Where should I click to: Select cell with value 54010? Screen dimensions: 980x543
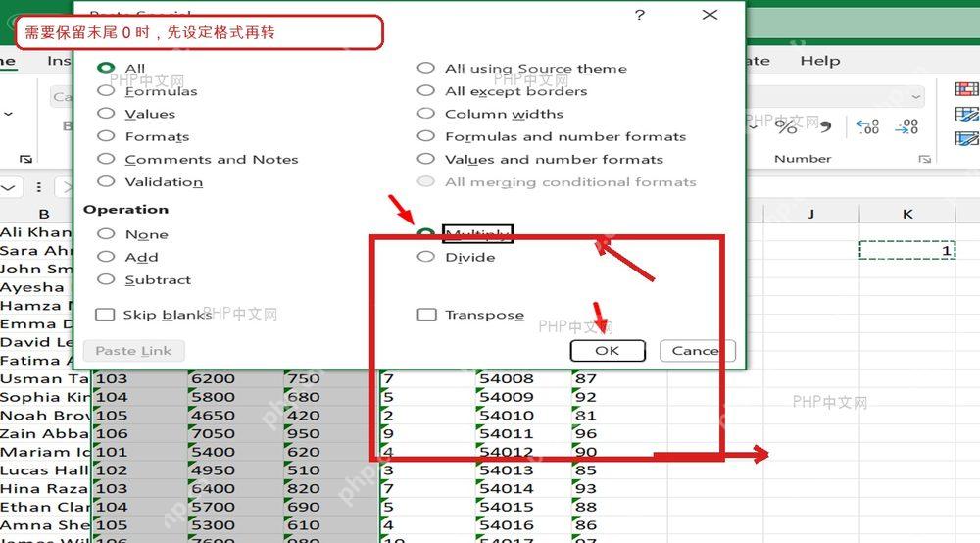click(523, 415)
